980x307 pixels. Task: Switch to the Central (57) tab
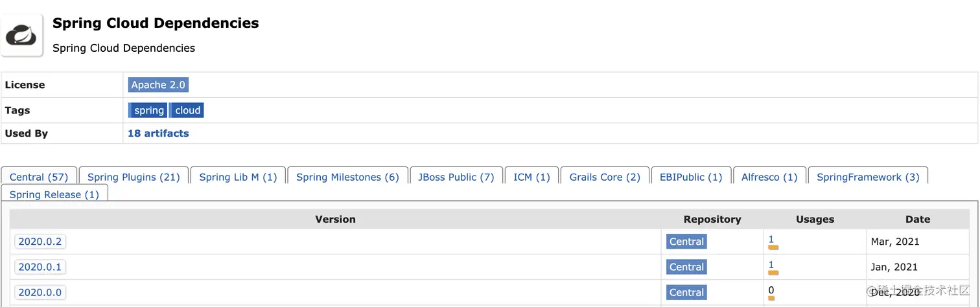39,177
